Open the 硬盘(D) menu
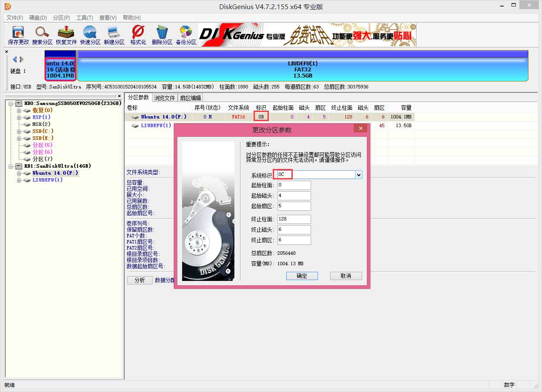 pyautogui.click(x=38, y=18)
